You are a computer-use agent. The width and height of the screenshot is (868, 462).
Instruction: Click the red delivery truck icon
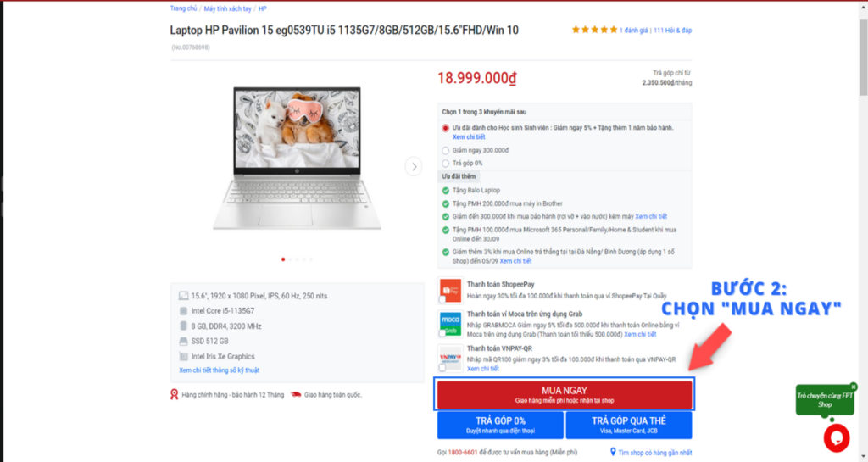296,394
